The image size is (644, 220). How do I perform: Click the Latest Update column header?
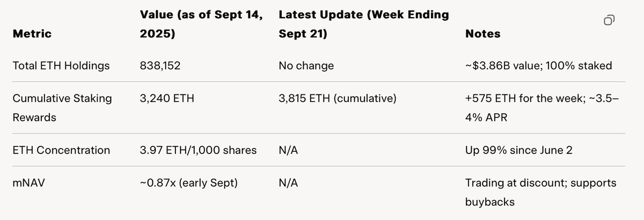click(363, 24)
